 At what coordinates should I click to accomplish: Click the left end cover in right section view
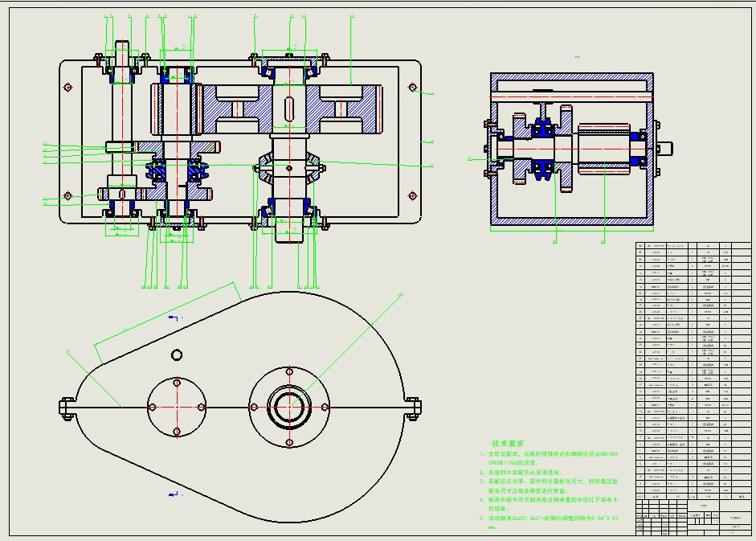pos(491,149)
